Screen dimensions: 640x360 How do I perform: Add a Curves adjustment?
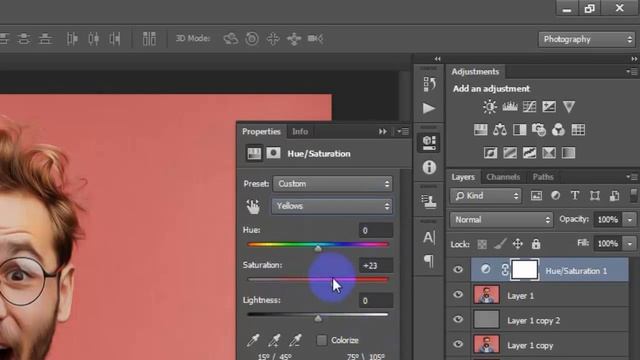coord(529,107)
